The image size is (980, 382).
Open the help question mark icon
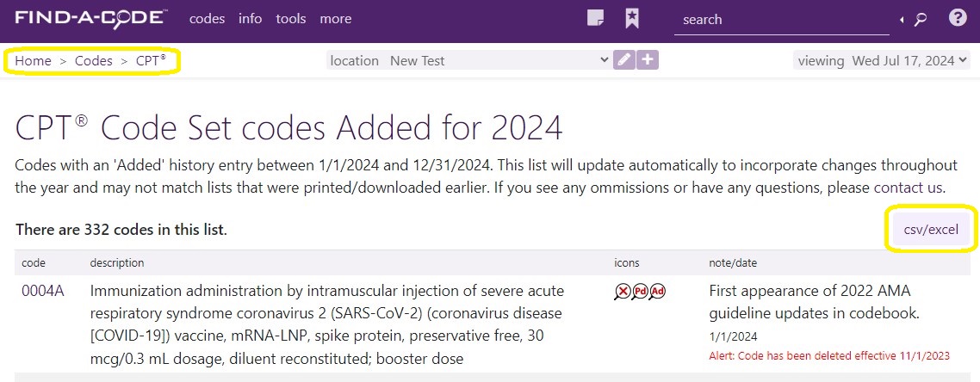tap(958, 18)
